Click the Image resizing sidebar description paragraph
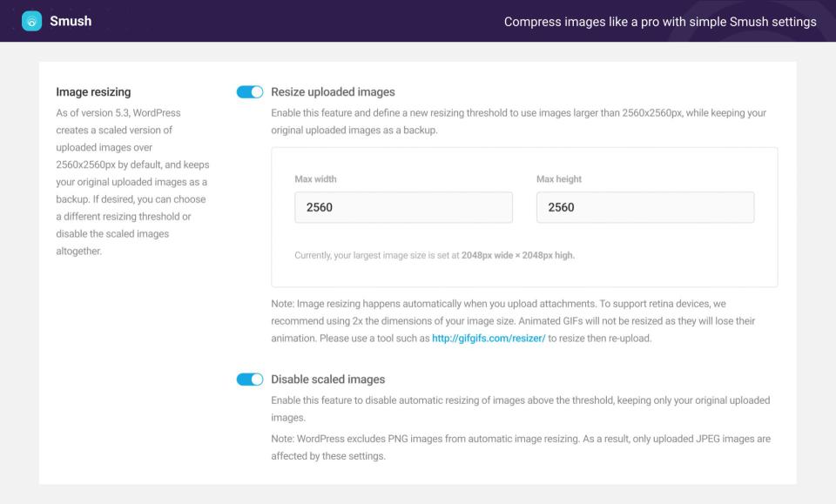Screen dimensions: 836x504 (x=132, y=182)
